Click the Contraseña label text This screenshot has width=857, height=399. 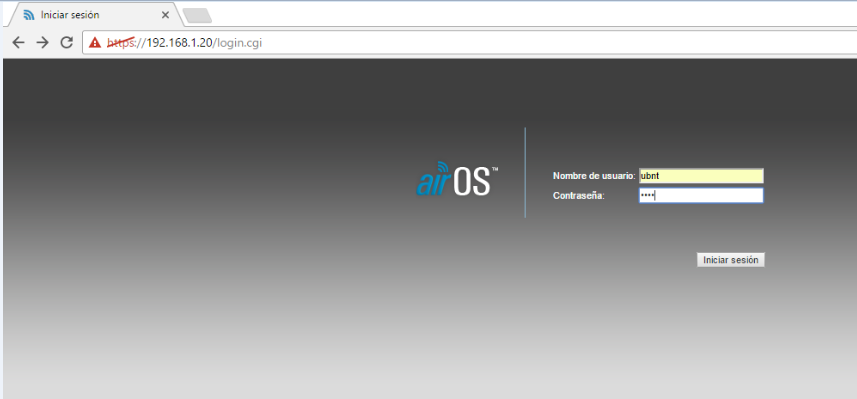579,196
